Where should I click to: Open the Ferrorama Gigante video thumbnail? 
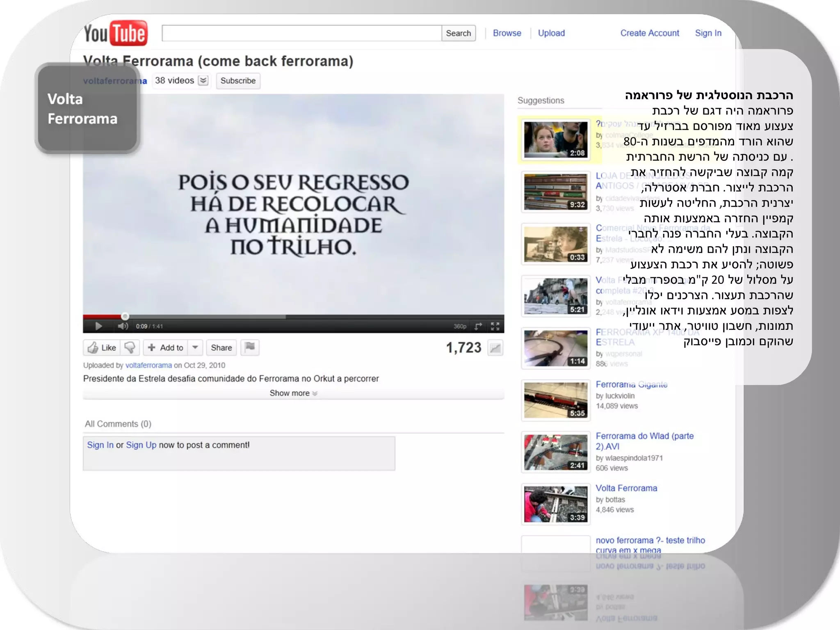pyautogui.click(x=555, y=400)
